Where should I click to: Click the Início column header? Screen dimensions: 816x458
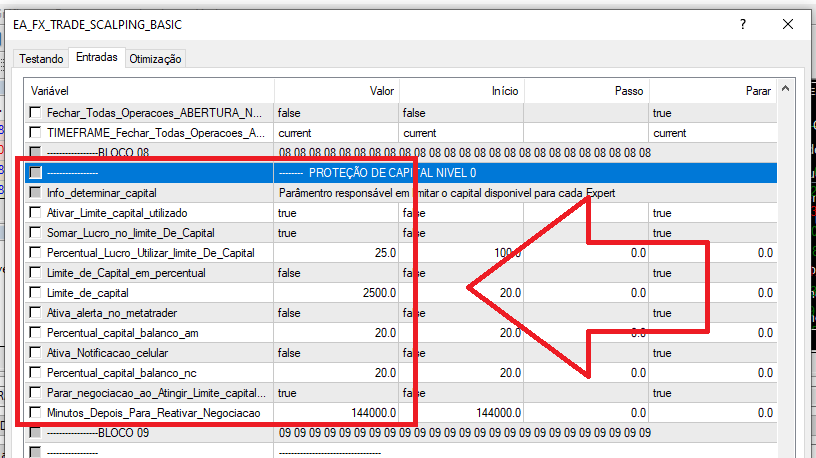(x=460, y=90)
